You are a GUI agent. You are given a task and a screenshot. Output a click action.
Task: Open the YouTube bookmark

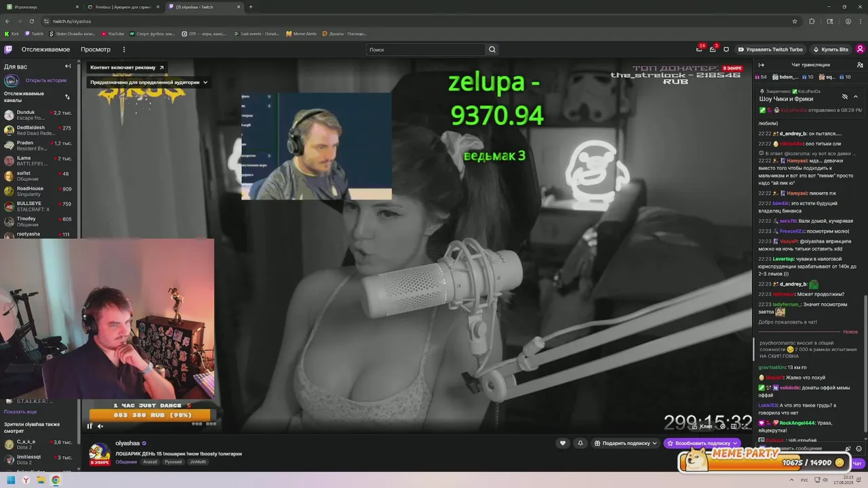point(113,33)
